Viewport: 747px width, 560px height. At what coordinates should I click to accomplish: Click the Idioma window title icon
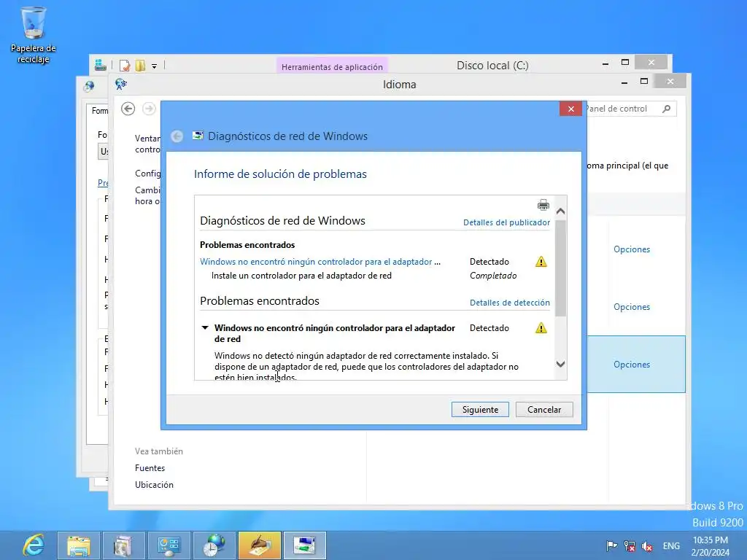click(121, 85)
